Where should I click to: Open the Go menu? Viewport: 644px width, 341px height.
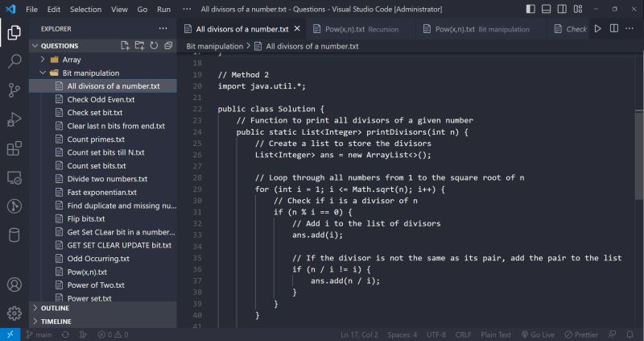142,9
